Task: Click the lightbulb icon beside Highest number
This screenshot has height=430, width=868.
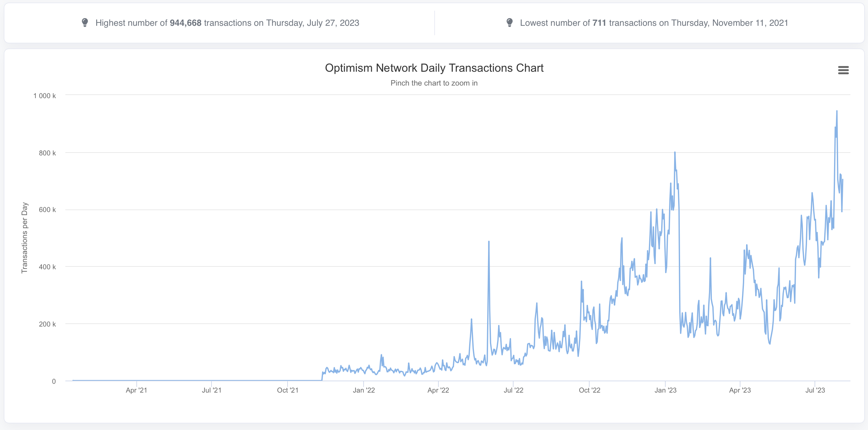Action: 85,23
